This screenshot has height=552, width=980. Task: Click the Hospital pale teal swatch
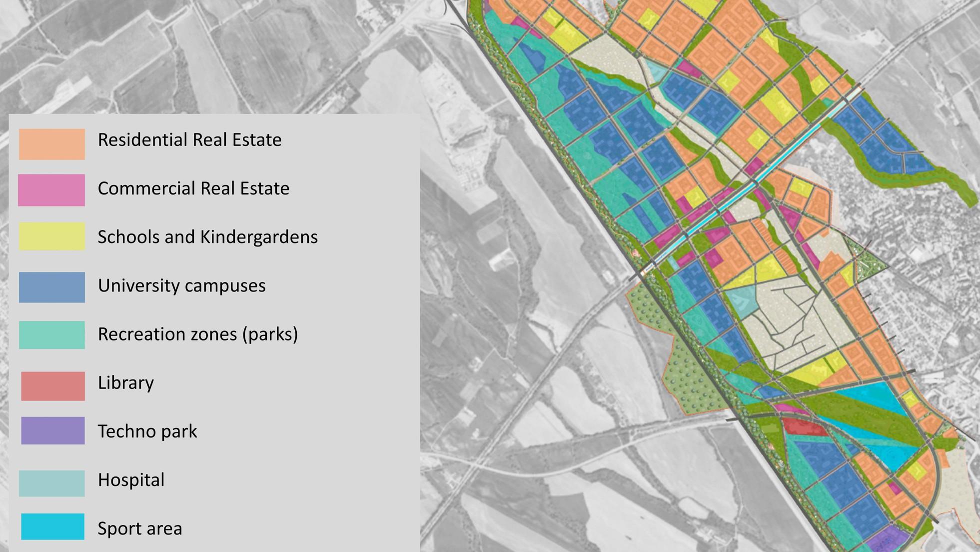click(x=52, y=483)
